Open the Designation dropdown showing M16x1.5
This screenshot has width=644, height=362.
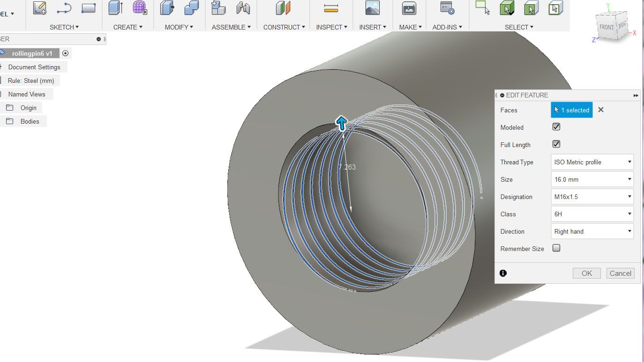click(x=592, y=197)
